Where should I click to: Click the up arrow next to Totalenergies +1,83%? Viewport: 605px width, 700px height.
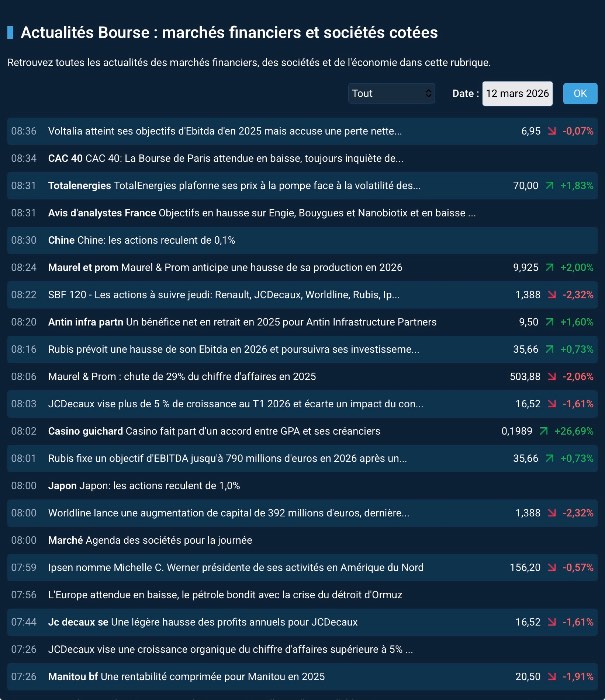(x=549, y=186)
